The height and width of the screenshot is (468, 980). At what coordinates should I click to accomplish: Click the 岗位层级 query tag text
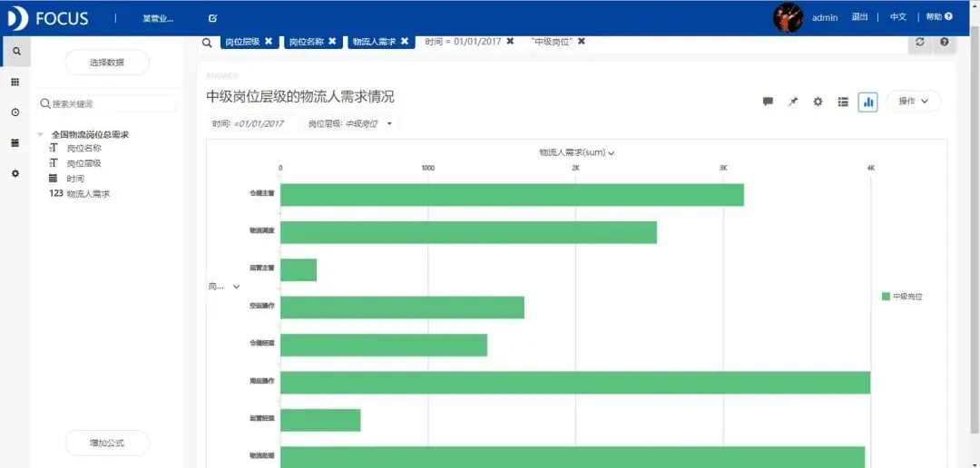click(242, 41)
